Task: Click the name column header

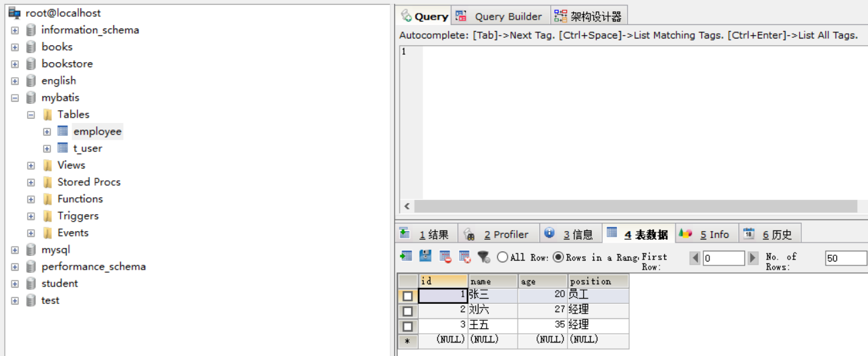Action: click(493, 281)
